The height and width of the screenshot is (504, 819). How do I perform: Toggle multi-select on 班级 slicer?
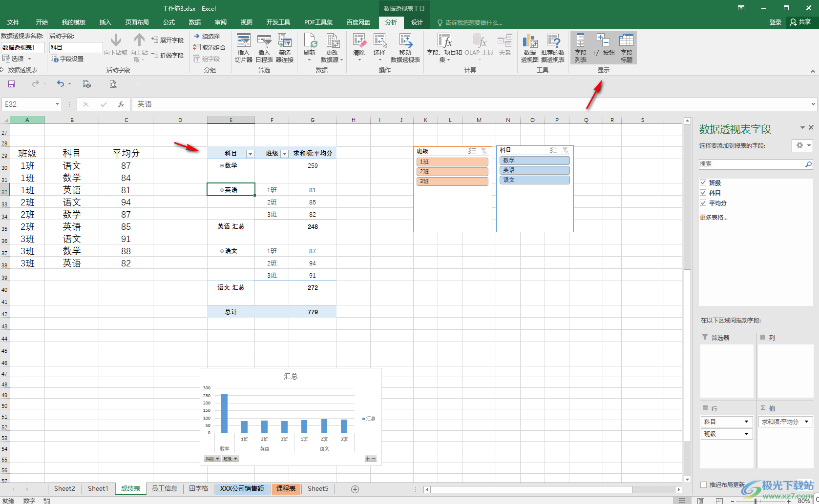[x=472, y=151]
